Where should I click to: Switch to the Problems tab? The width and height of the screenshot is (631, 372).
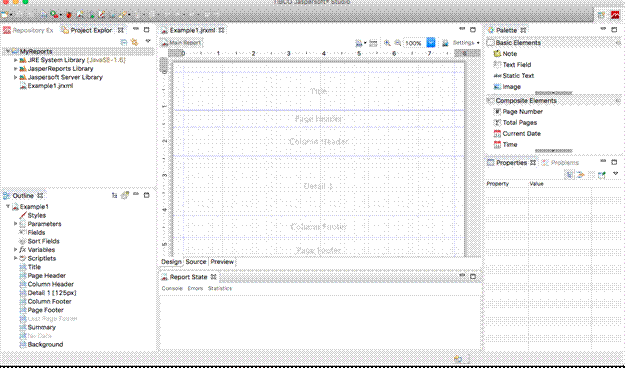[x=561, y=163]
